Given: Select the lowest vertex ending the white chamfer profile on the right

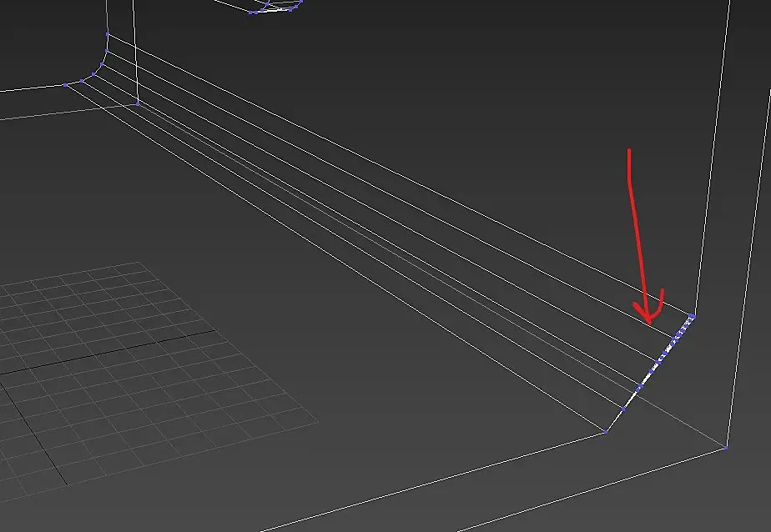Looking at the screenshot, I should tap(606, 432).
